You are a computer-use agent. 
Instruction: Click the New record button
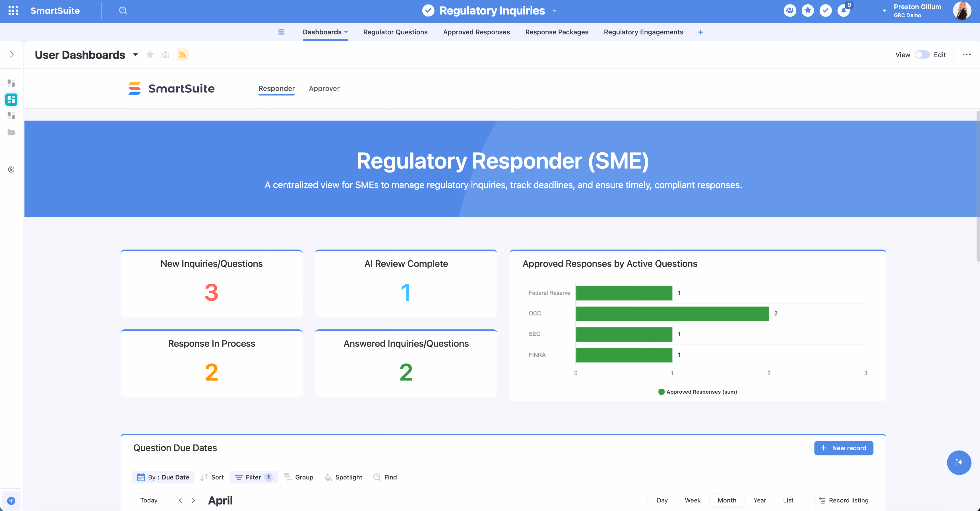[843, 448]
